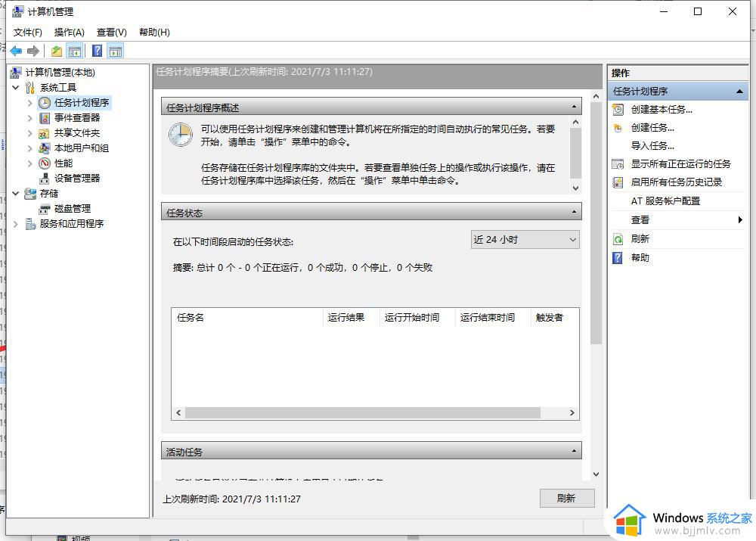Expand the 共享文件夹 tree node
Viewport: 756px width, 541px height.
coord(30,133)
